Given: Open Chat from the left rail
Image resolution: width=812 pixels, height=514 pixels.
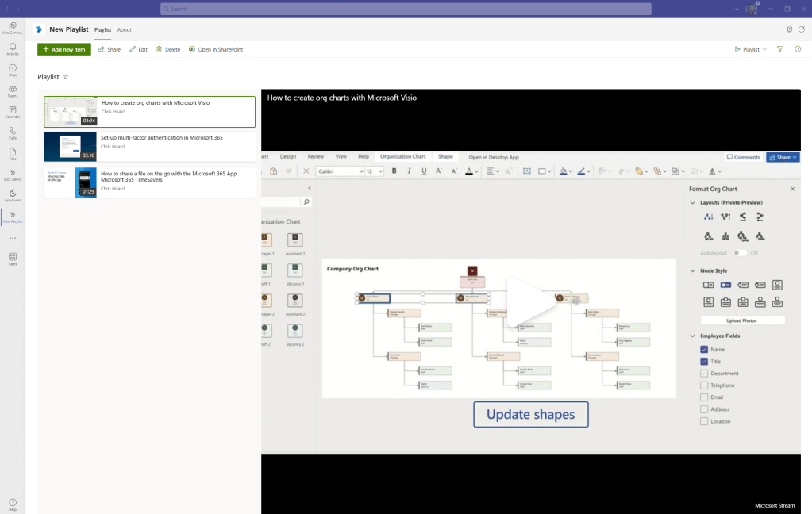Looking at the screenshot, I should pyautogui.click(x=12, y=70).
